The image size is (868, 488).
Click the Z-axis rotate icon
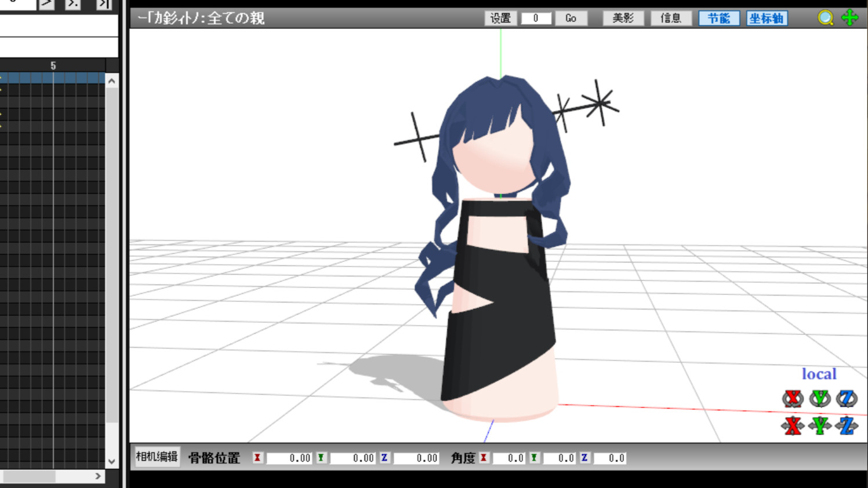[x=847, y=399]
